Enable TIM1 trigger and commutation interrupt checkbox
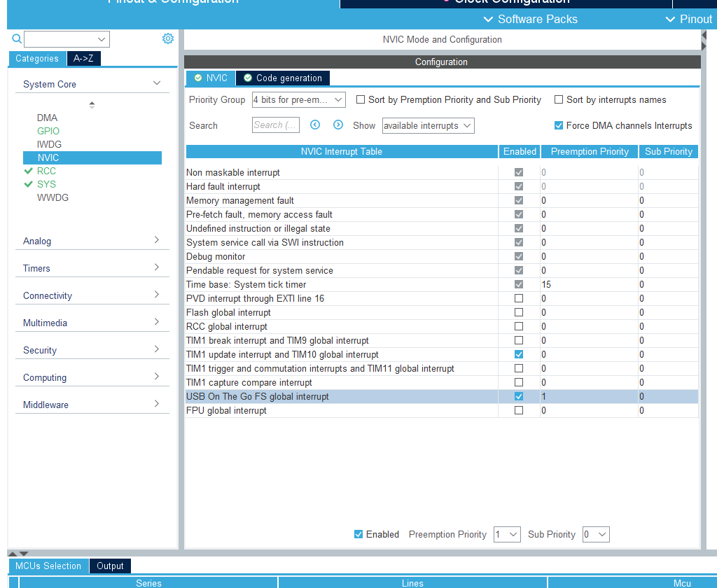 pos(519,368)
